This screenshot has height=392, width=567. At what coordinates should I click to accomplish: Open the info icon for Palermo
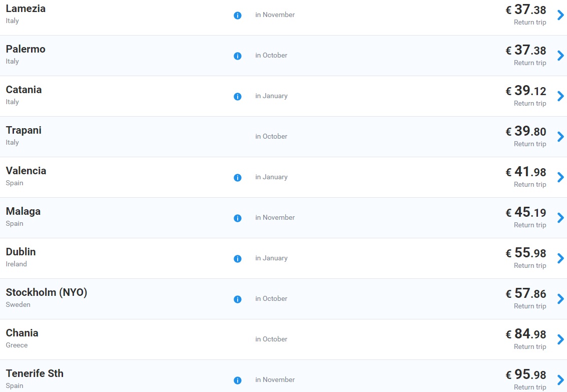pos(238,56)
